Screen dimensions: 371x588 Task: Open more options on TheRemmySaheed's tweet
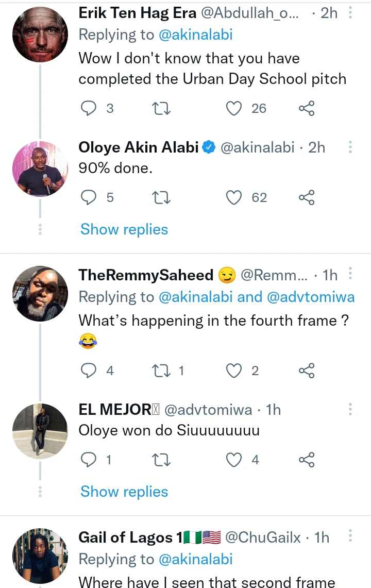(x=350, y=275)
